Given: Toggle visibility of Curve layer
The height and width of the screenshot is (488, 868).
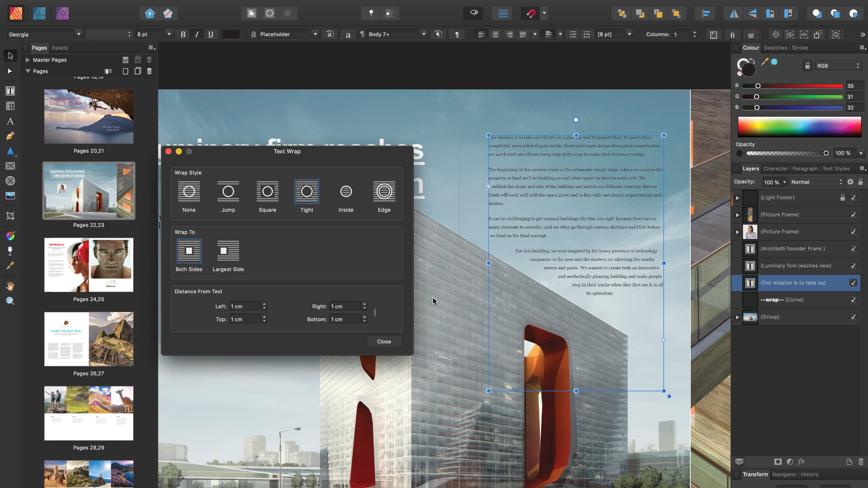Looking at the screenshot, I should coord(854,300).
